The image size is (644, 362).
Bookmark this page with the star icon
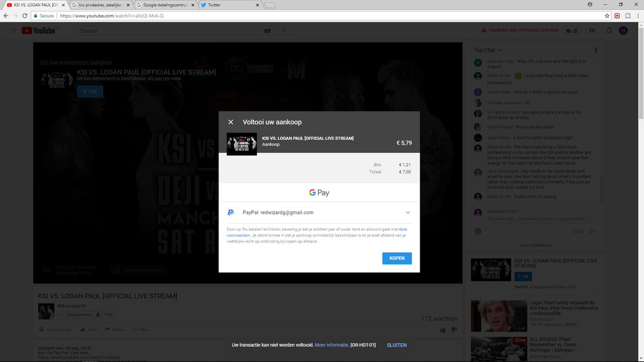point(607,16)
